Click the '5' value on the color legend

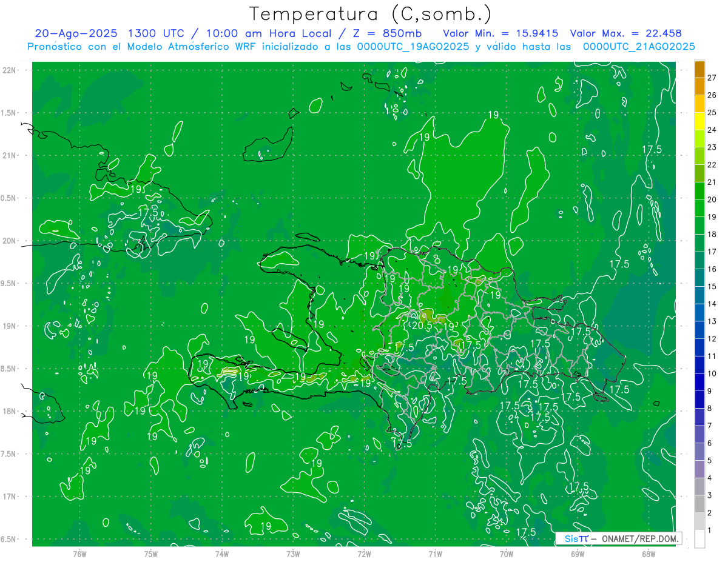(710, 461)
